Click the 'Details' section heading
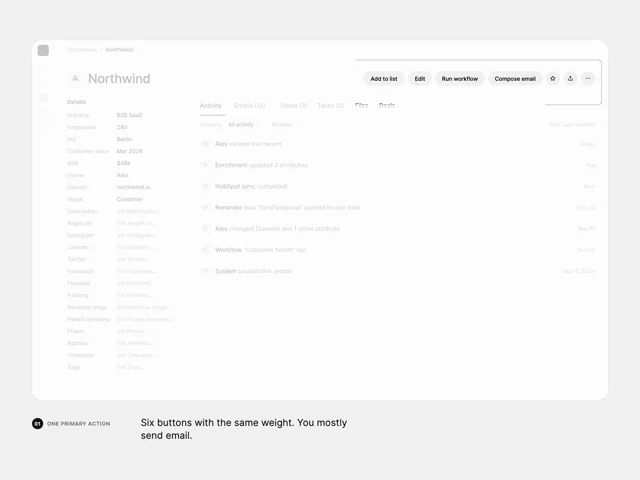The width and height of the screenshot is (640, 480). pos(76,102)
